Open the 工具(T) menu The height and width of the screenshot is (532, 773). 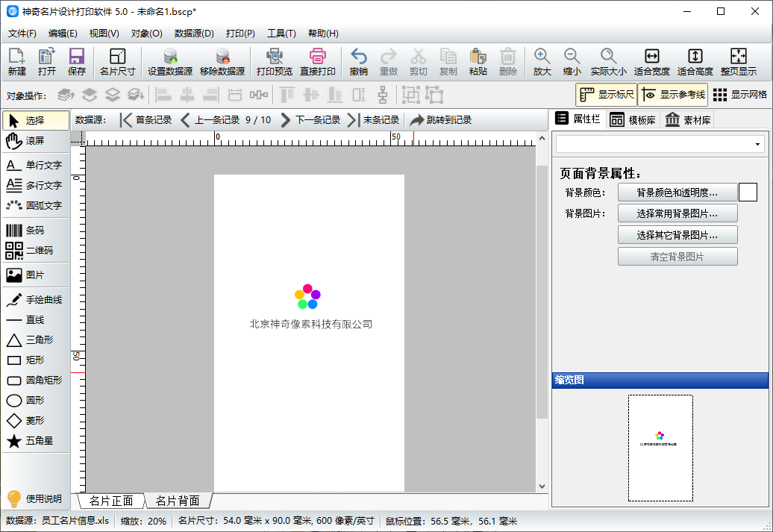281,34
